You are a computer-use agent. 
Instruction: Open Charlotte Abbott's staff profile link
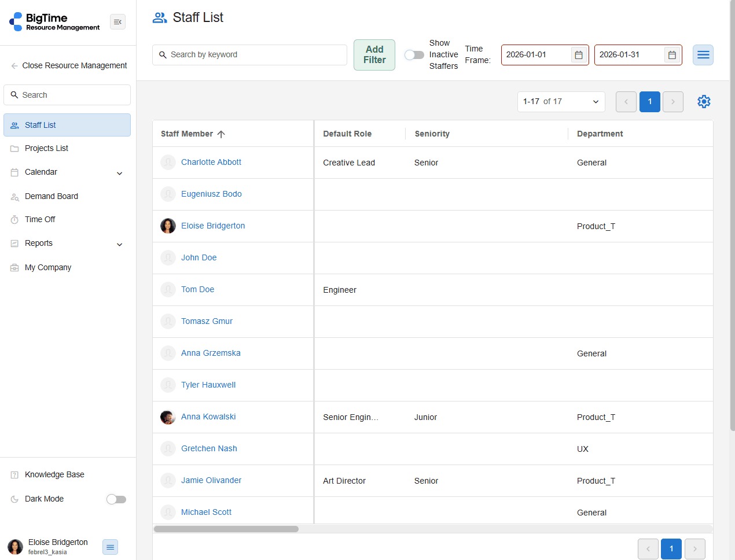[x=211, y=163]
